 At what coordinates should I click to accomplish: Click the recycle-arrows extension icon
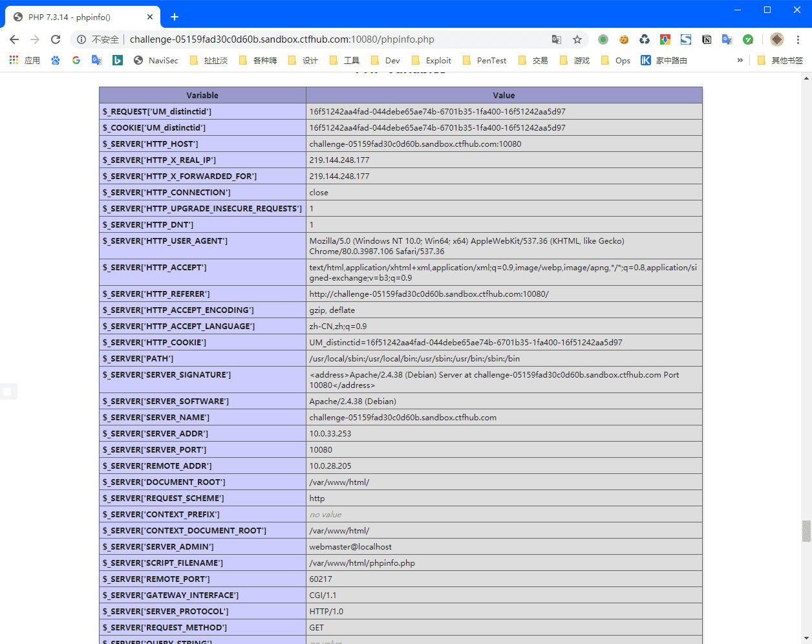pos(645,39)
